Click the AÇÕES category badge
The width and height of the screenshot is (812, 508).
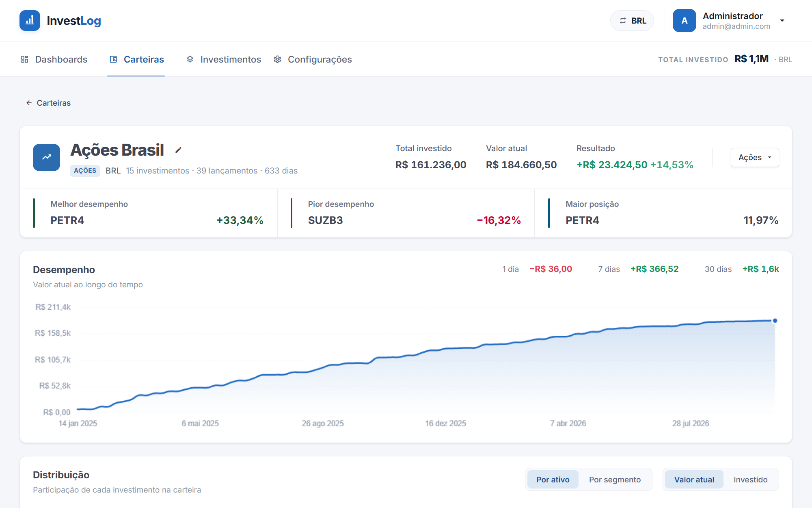85,171
